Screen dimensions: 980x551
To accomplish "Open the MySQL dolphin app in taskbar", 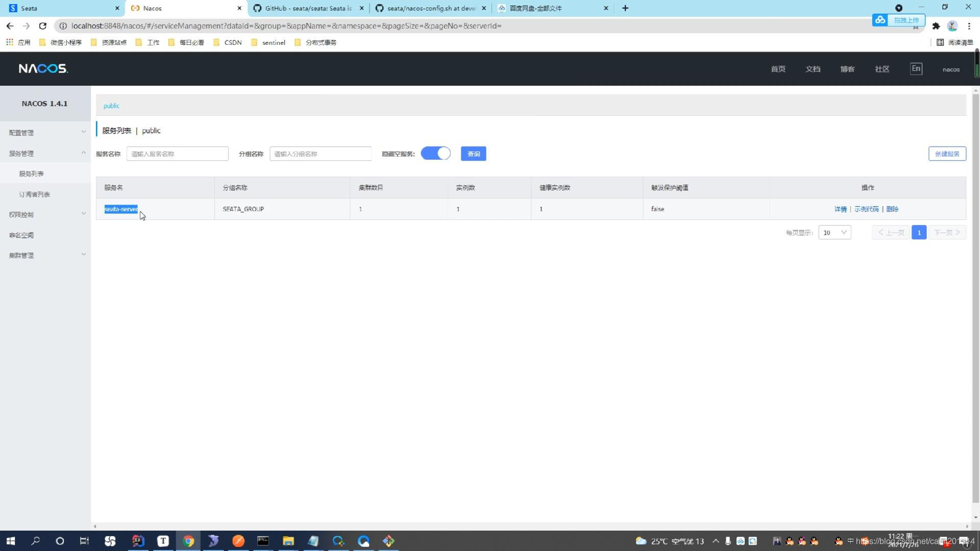I will click(x=213, y=541).
